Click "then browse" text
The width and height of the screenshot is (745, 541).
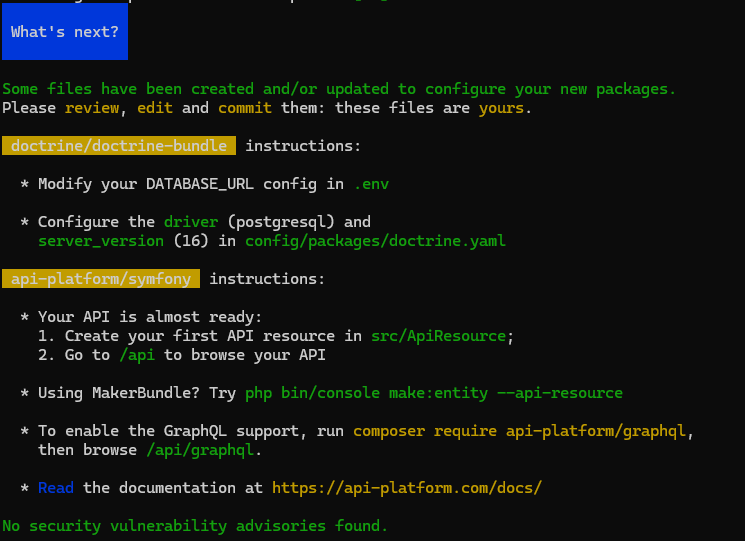(x=87, y=450)
